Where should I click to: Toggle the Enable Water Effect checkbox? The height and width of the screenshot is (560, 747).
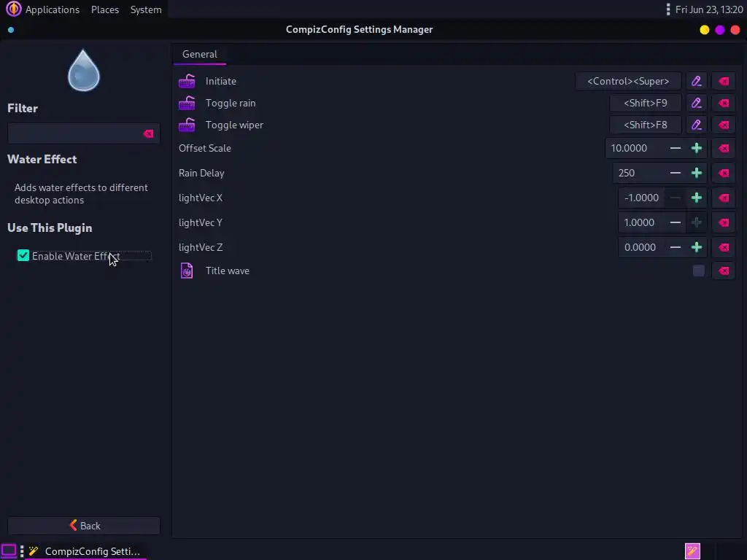pyautogui.click(x=23, y=256)
